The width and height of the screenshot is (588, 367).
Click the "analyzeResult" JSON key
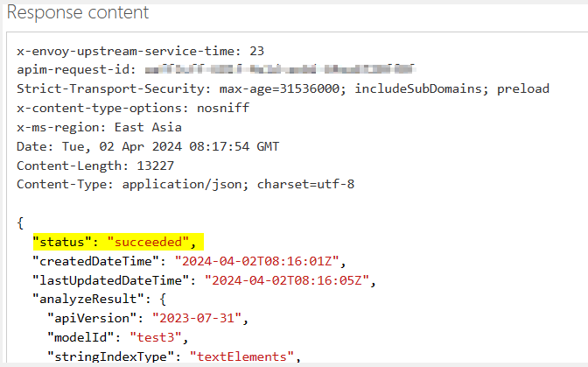[88, 299]
